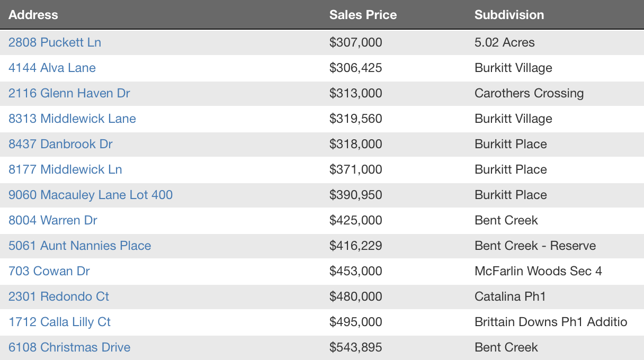Open 5061 Aunt Nannies Place link
Screen dimensions: 644x360
click(79, 246)
